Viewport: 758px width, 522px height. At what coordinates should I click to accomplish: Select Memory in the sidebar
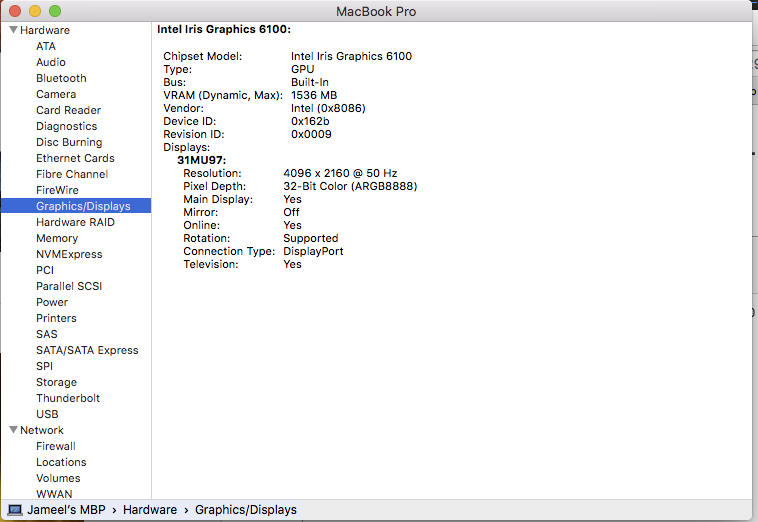57,238
